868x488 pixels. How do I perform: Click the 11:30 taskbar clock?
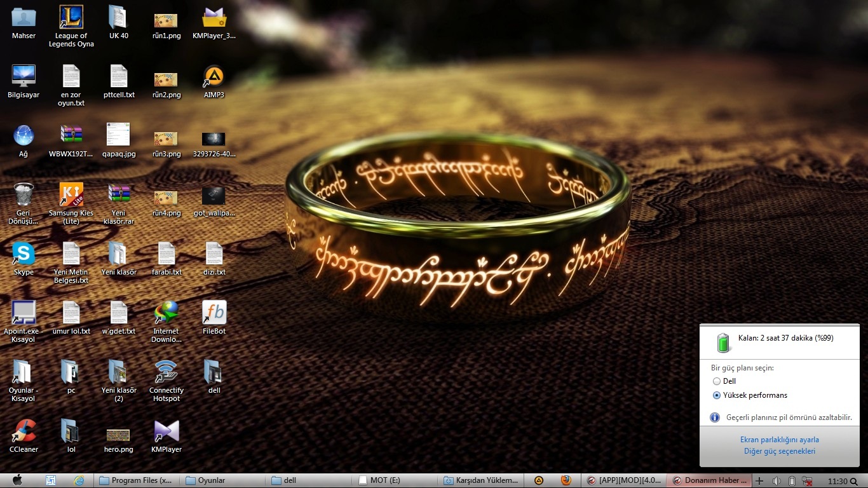(x=838, y=481)
